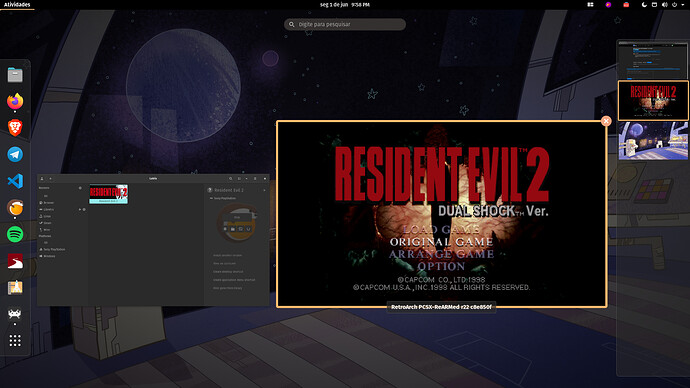Screen dimensions: 690x388
Task: Open the clock and calendar menu
Action: coord(345,4)
